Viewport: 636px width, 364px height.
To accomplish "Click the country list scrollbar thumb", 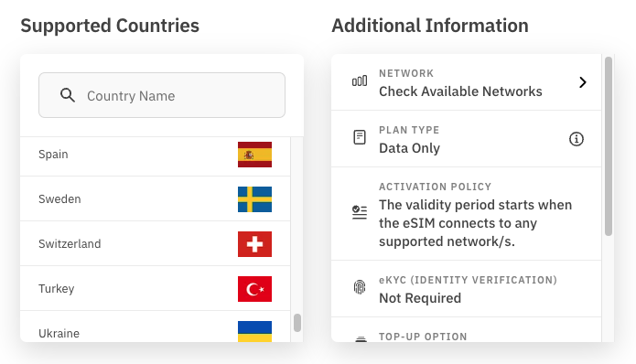I will pos(297,323).
